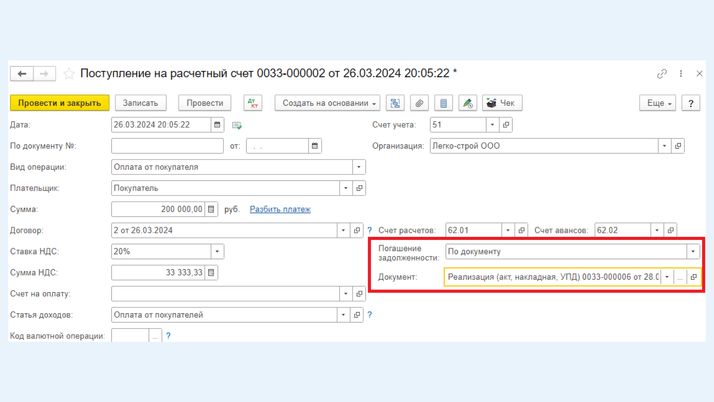Open the Дт/Кт postings view icon
The image size is (714, 402).
click(x=253, y=103)
